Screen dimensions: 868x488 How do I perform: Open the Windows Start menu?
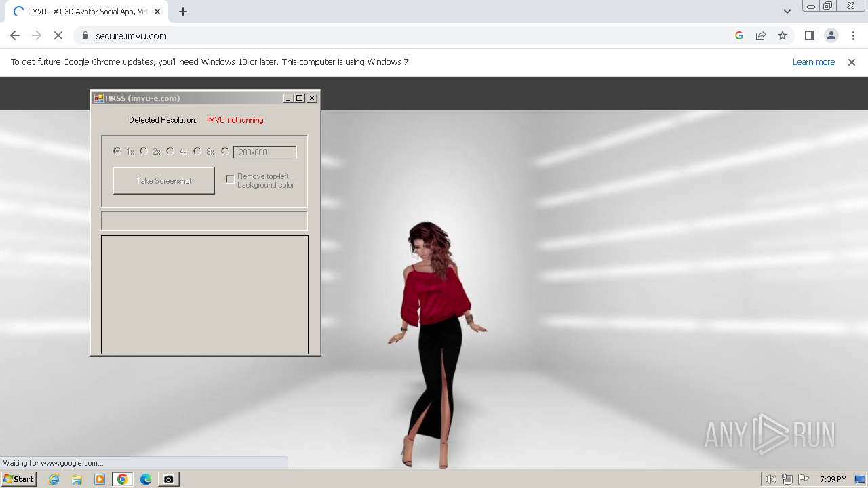point(19,479)
